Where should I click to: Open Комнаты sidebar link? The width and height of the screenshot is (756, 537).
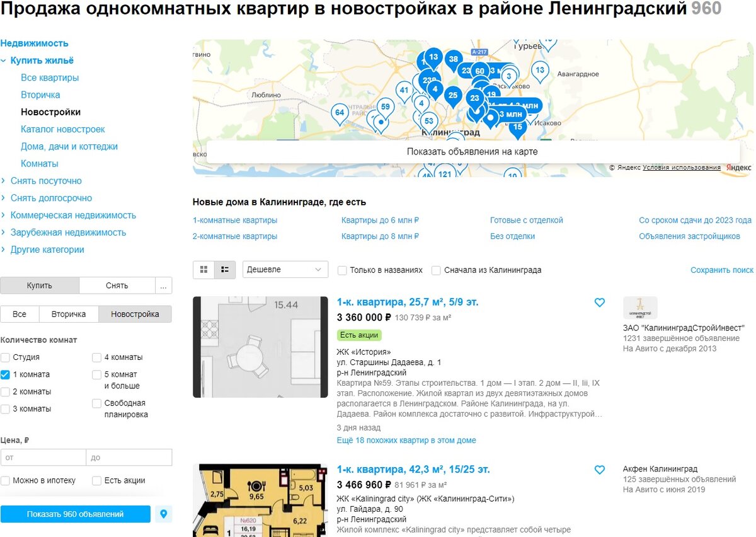point(40,163)
